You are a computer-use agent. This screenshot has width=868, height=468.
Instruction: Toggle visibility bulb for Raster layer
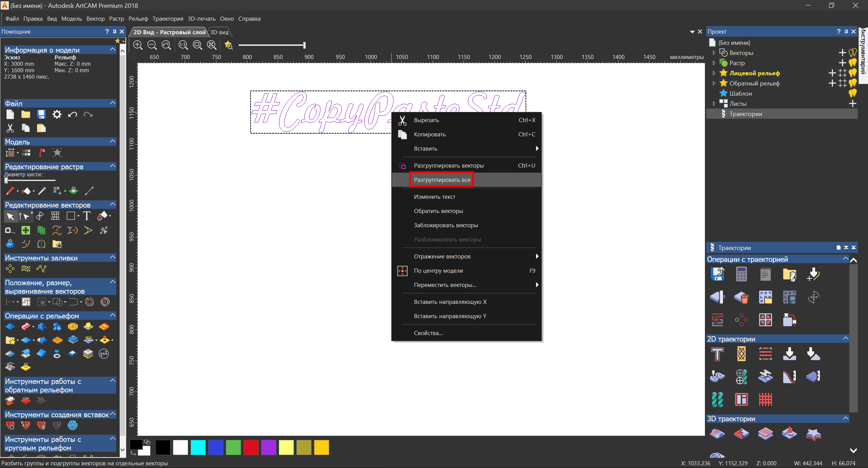pos(853,63)
